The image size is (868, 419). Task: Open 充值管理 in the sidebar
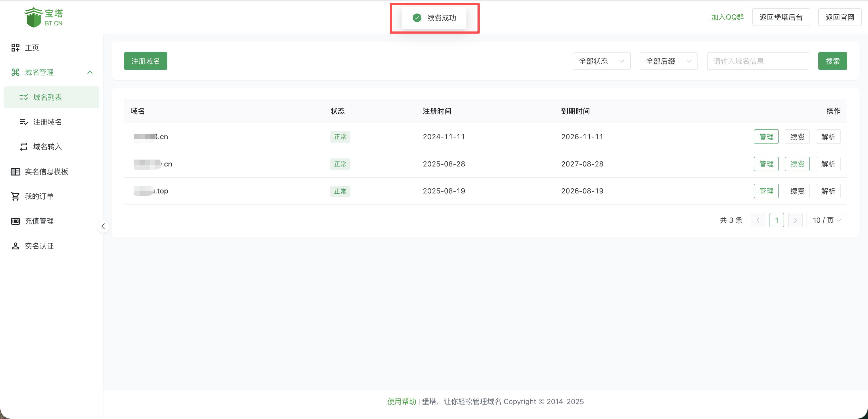(39, 221)
